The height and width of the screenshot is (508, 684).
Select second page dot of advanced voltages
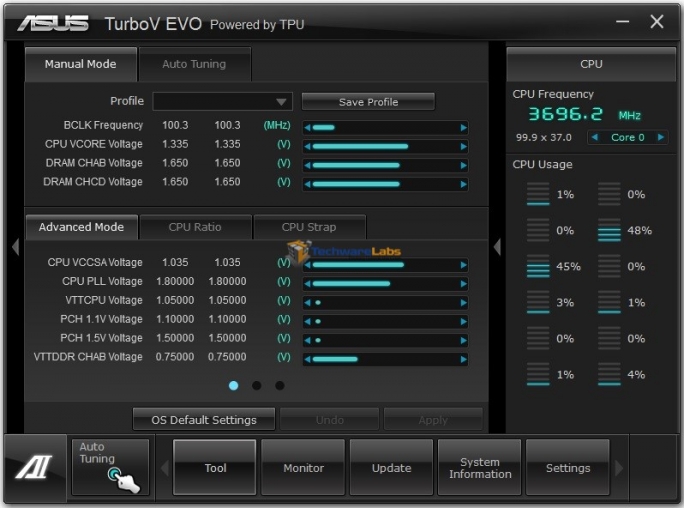click(256, 385)
